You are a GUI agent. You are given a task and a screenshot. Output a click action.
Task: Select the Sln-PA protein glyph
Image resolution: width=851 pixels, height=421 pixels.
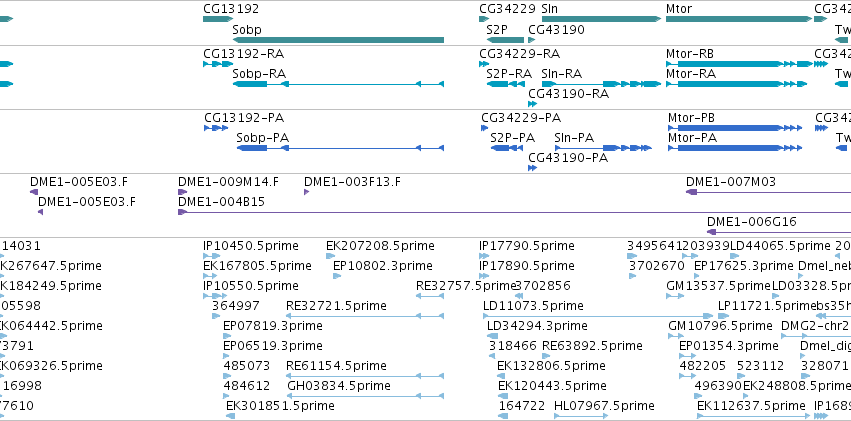click(603, 148)
